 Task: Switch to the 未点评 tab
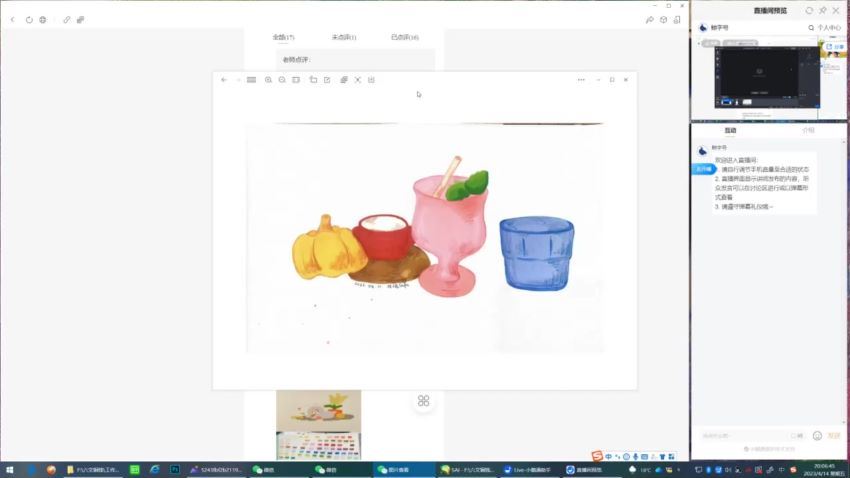344,37
